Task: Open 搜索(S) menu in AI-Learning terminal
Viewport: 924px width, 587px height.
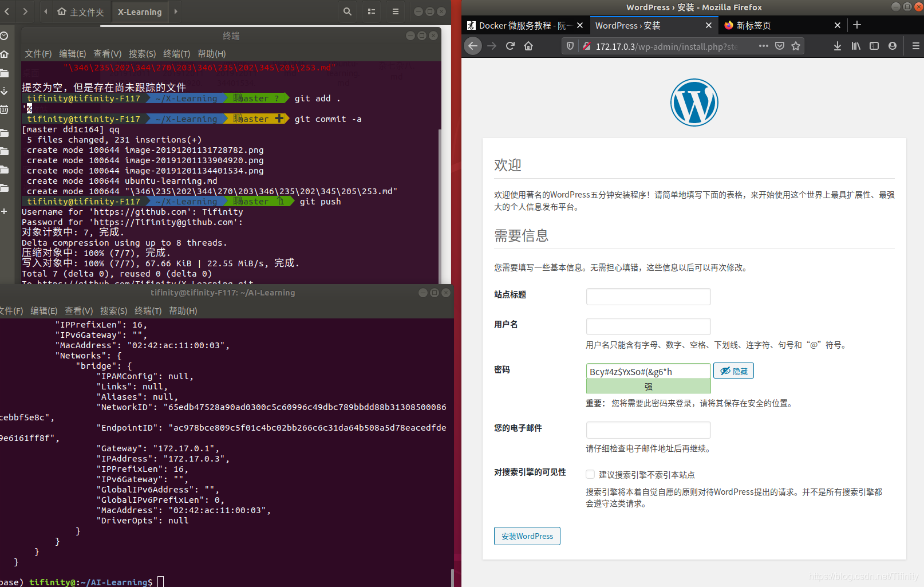Action: [113, 311]
